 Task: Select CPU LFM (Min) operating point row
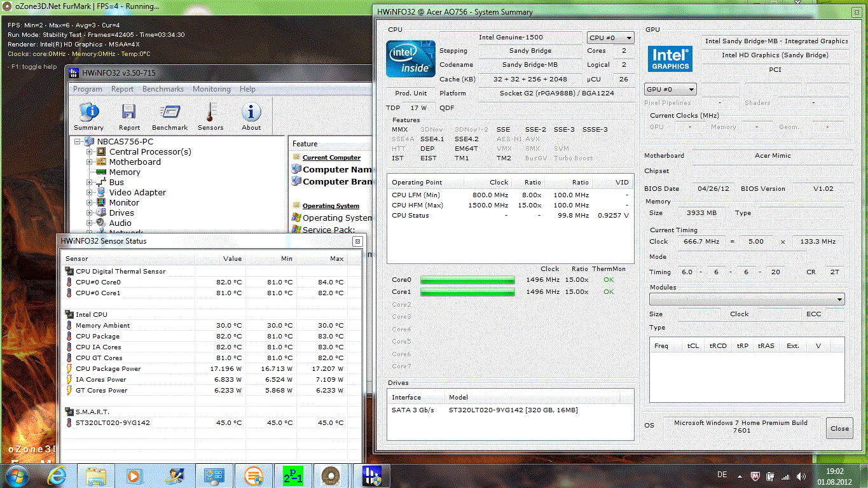pyautogui.click(x=510, y=195)
